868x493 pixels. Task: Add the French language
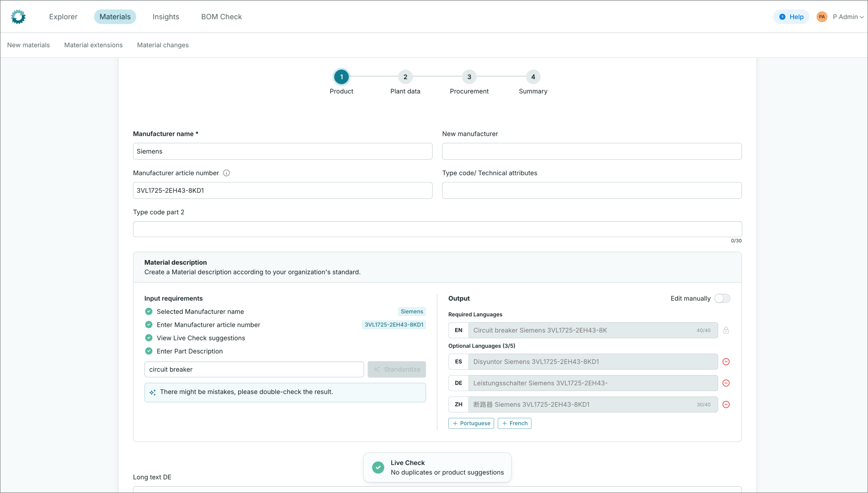coord(514,423)
